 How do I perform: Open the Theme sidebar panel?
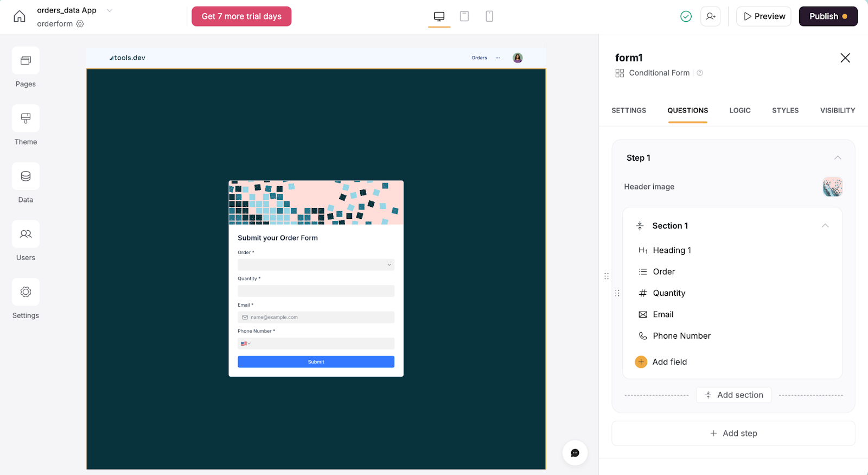pyautogui.click(x=25, y=125)
